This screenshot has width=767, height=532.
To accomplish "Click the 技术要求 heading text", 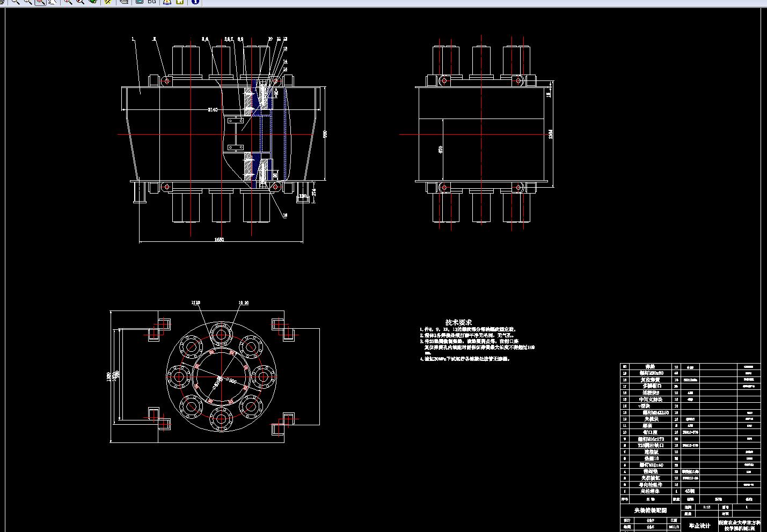I will coord(459,322).
